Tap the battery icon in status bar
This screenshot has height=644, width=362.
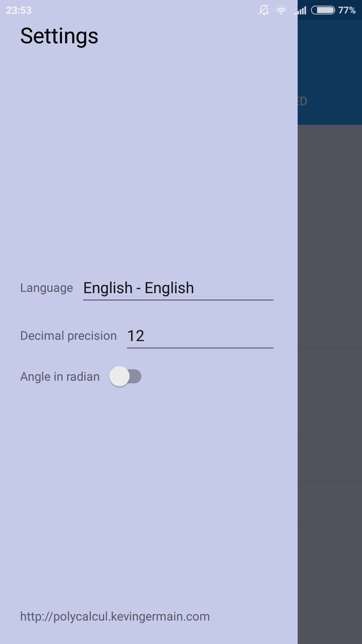(323, 10)
